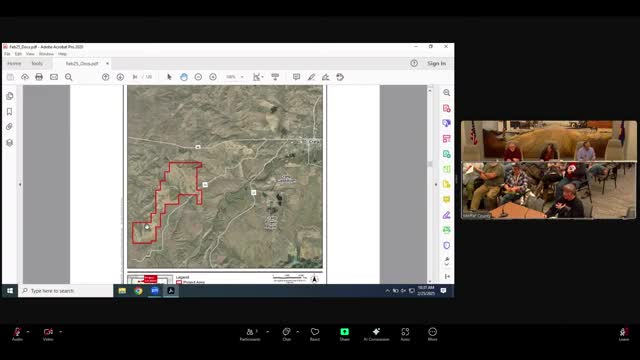
Task: Expand the Chat options arrow
Action: click(x=298, y=331)
